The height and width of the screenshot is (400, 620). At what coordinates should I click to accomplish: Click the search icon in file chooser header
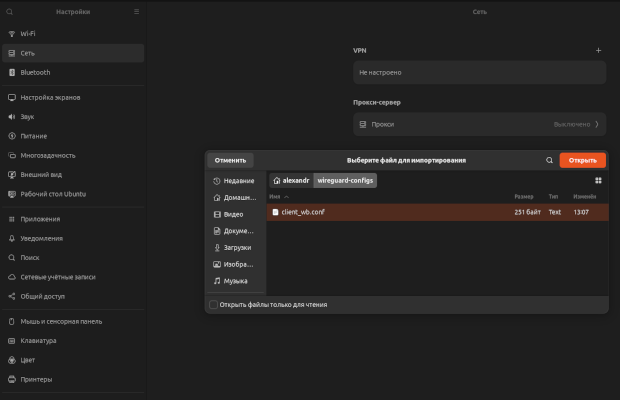point(549,160)
